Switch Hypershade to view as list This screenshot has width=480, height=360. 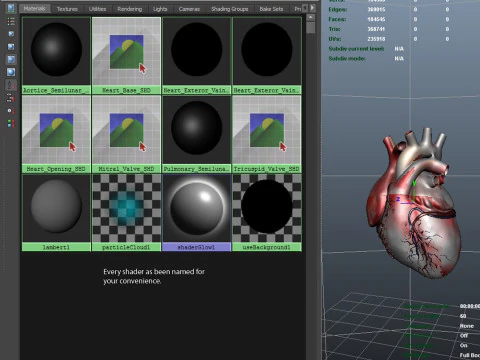(x=11, y=22)
